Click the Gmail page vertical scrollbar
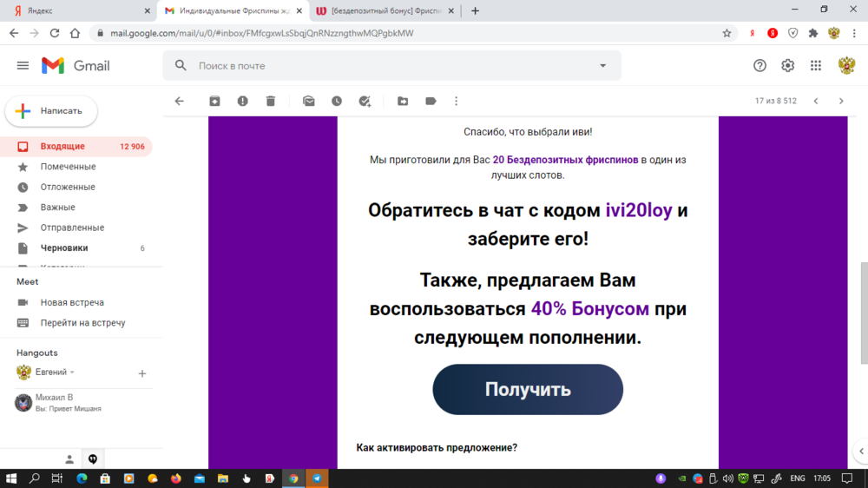The image size is (868, 488). (864, 313)
